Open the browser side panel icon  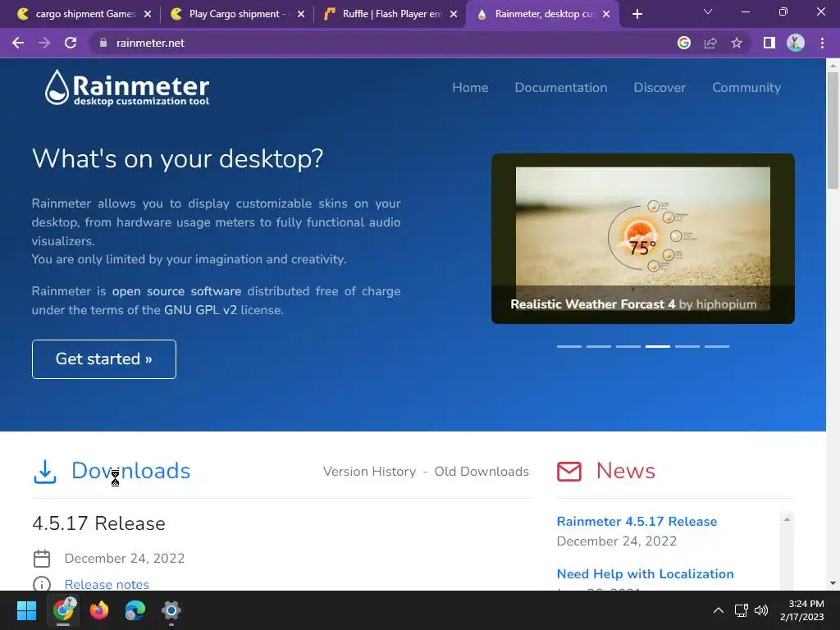pos(769,43)
